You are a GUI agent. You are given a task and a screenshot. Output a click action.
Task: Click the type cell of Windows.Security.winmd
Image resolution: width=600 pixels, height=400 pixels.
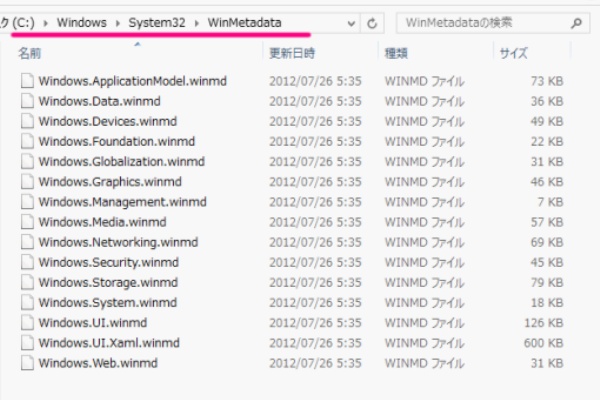(424, 263)
